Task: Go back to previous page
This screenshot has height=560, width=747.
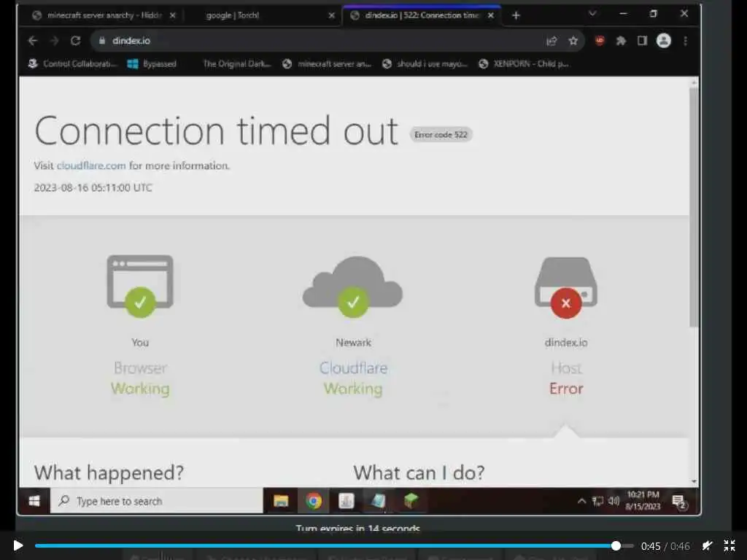Action: click(x=32, y=41)
